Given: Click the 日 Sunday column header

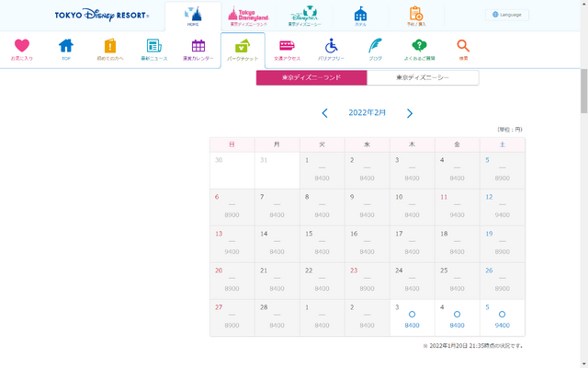Looking at the screenshot, I should pyautogui.click(x=232, y=144).
